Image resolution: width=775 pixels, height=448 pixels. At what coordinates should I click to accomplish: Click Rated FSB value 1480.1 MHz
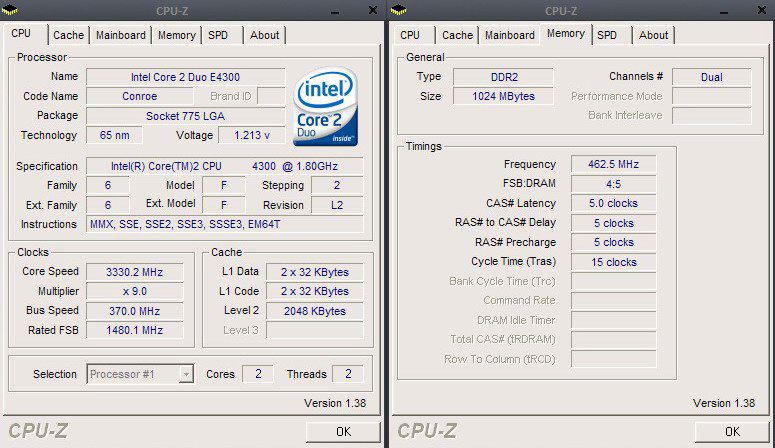tap(134, 330)
